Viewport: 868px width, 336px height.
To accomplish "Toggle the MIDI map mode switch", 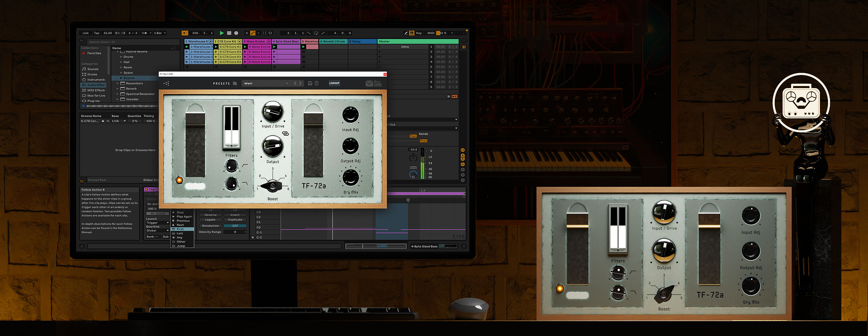I will [x=431, y=33].
